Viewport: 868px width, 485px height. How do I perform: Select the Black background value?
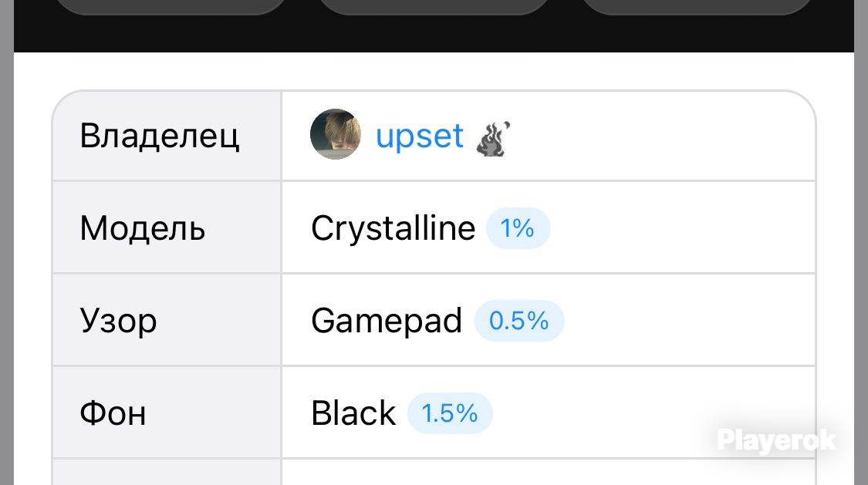click(x=353, y=413)
